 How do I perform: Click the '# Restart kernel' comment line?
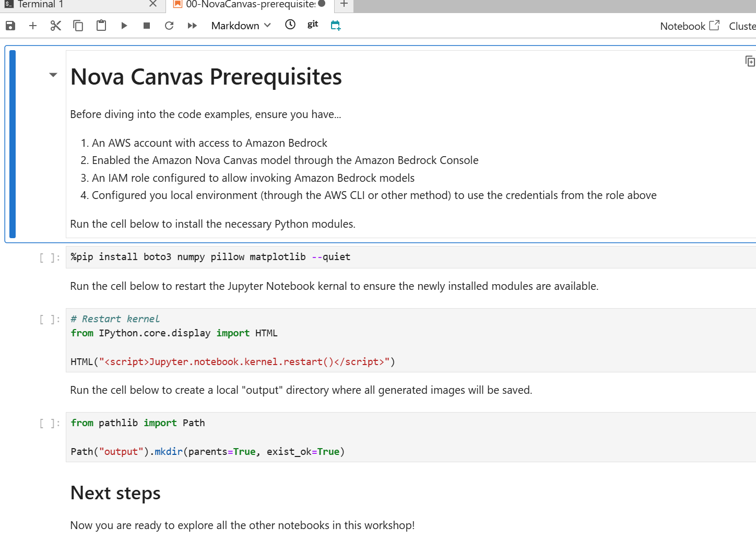pyautogui.click(x=115, y=319)
